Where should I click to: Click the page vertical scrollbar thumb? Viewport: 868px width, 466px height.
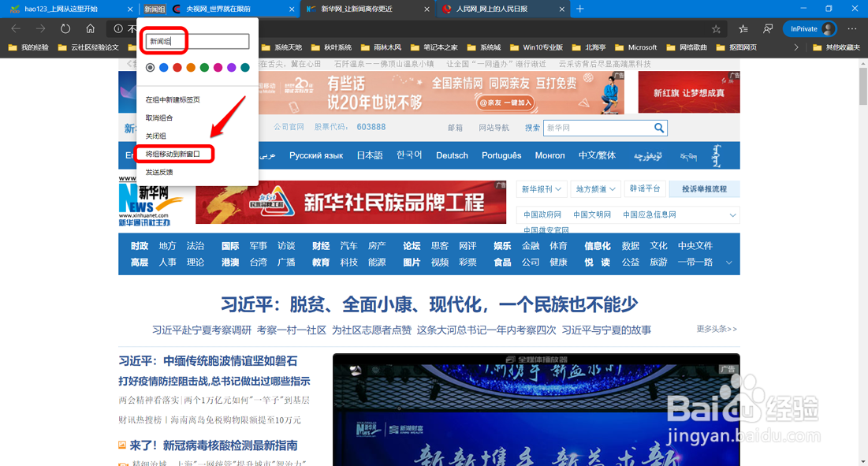(x=862, y=84)
